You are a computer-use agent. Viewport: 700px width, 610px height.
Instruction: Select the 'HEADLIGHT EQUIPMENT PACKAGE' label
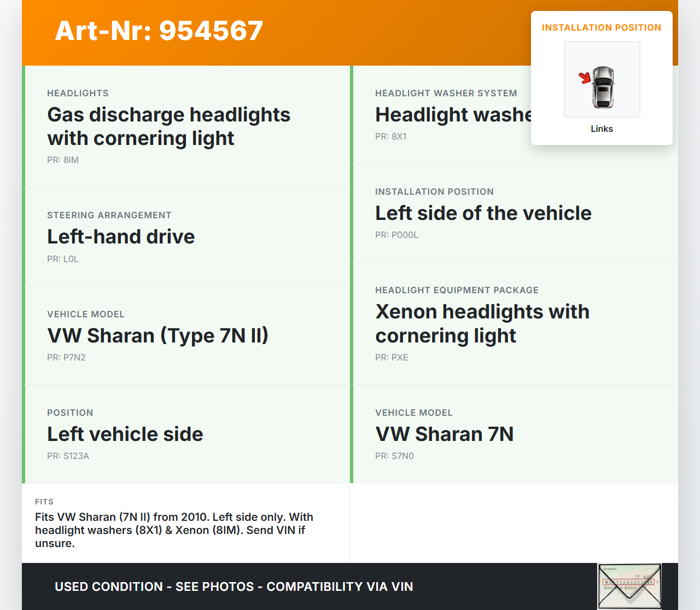click(457, 291)
